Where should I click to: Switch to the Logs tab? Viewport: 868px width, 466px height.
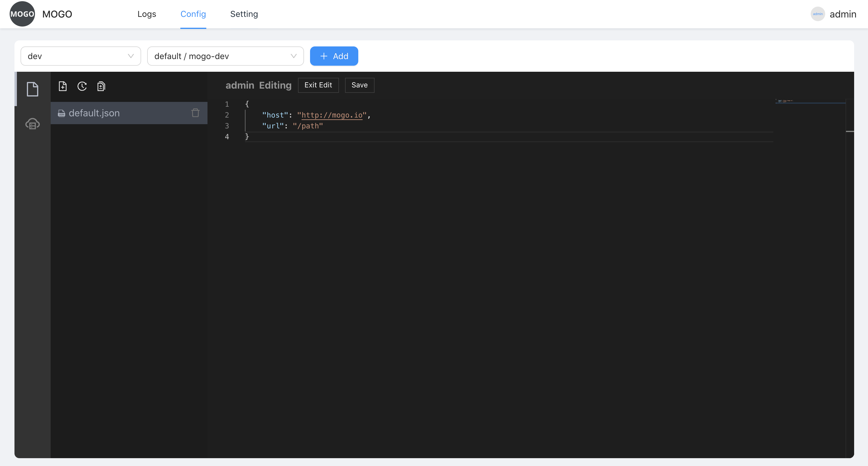tap(147, 14)
